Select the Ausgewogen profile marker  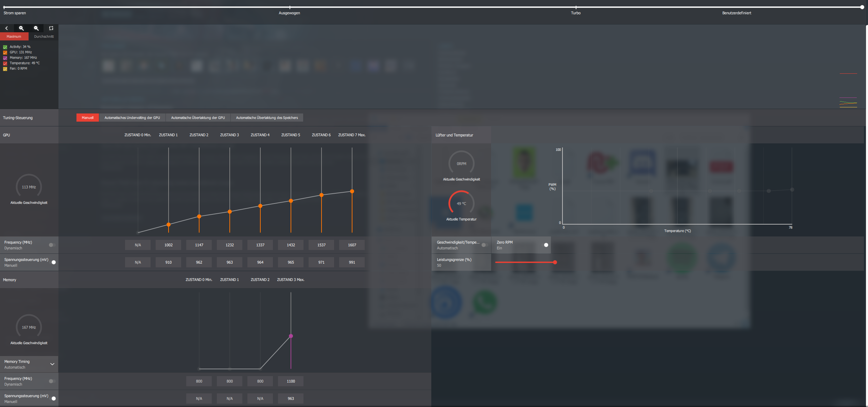[x=290, y=7]
